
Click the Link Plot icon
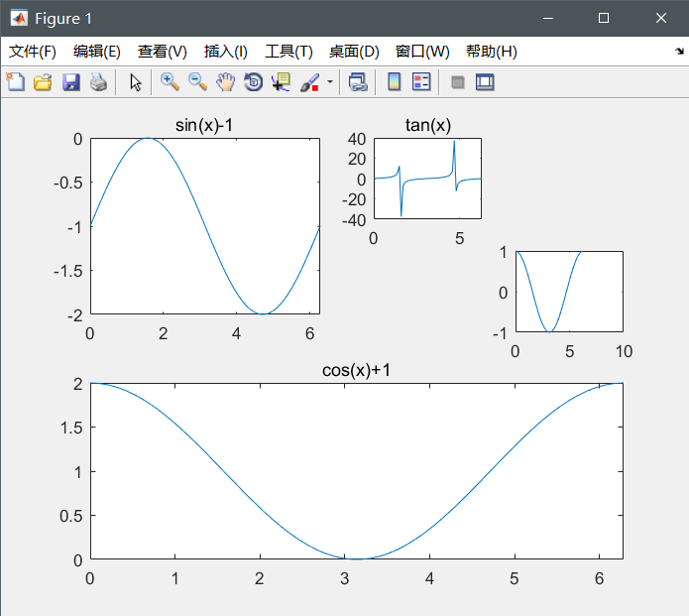[358, 82]
